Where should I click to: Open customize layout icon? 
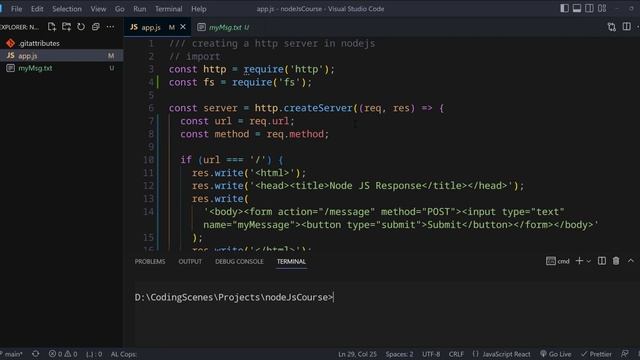click(x=602, y=8)
